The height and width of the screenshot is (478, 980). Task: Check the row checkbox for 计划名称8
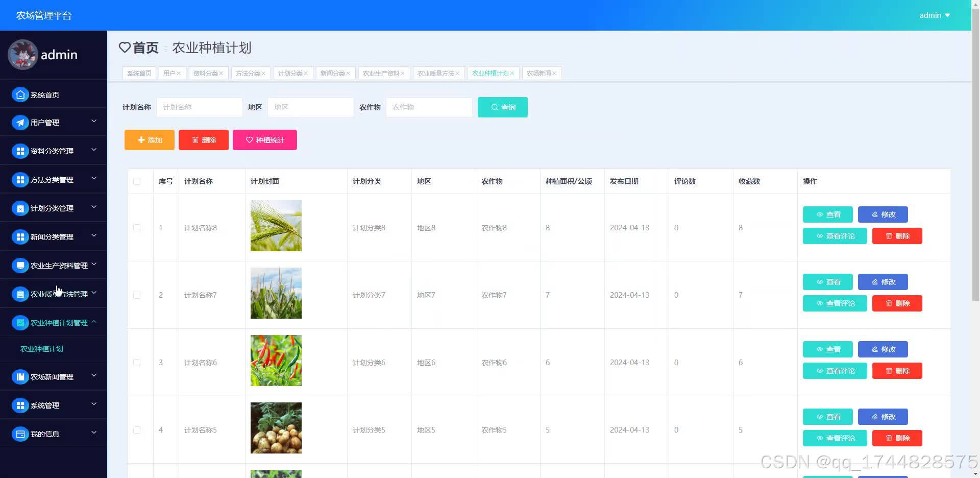pyautogui.click(x=137, y=228)
